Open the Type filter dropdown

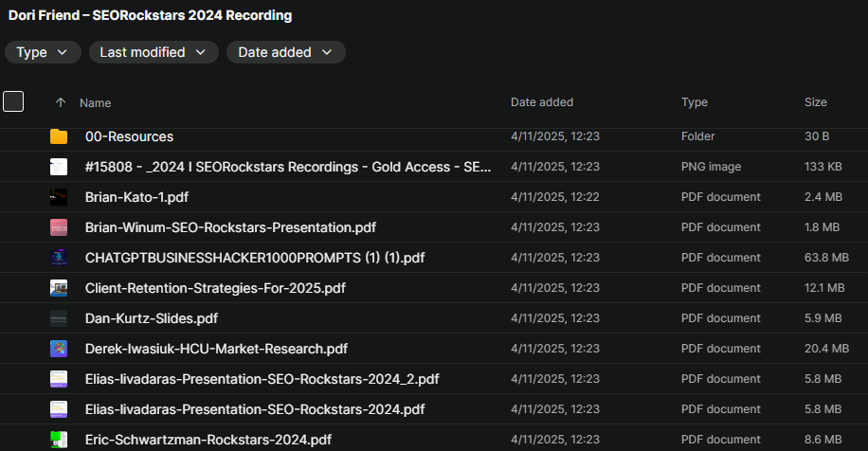(x=43, y=52)
